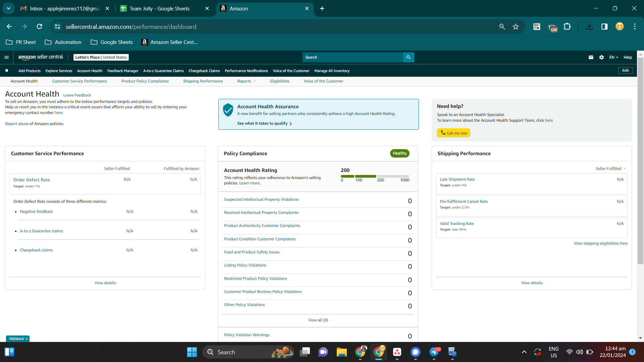Click the Edit button in favorites bar
644x362 pixels.
(626, 70)
